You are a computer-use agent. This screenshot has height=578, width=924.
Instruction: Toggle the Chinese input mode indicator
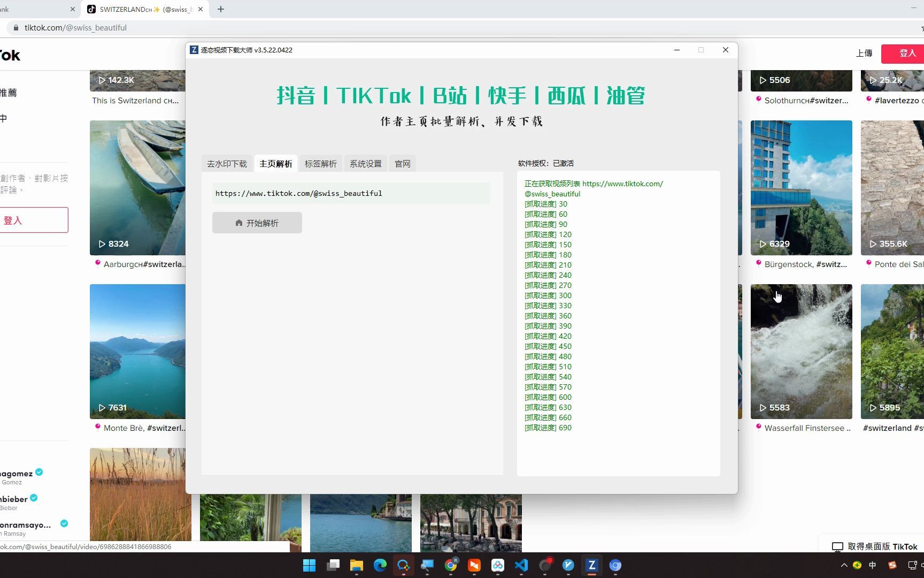pyautogui.click(x=873, y=565)
